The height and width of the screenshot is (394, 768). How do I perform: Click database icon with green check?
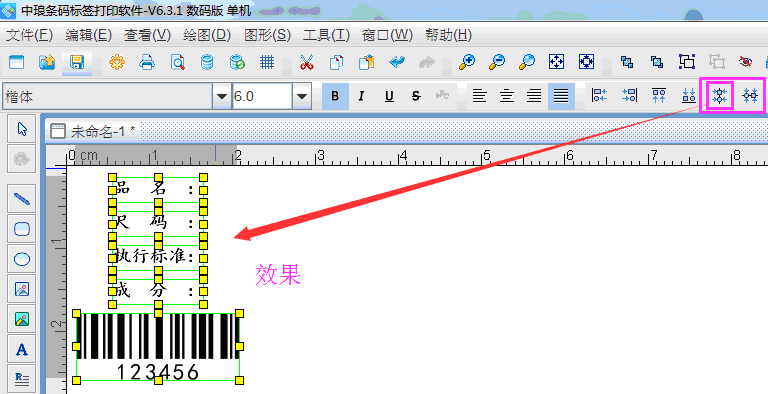click(237, 62)
